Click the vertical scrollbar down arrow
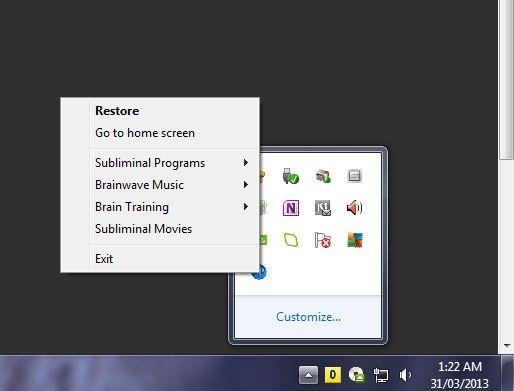Viewport: 514px width, 391px height. [x=507, y=346]
